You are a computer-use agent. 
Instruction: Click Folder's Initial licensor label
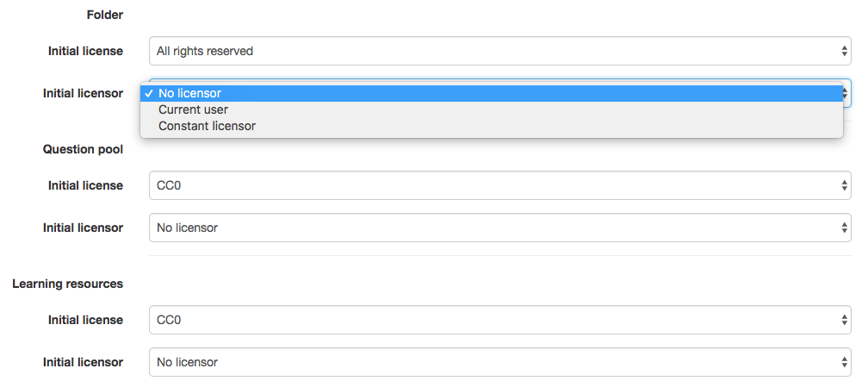coord(83,93)
